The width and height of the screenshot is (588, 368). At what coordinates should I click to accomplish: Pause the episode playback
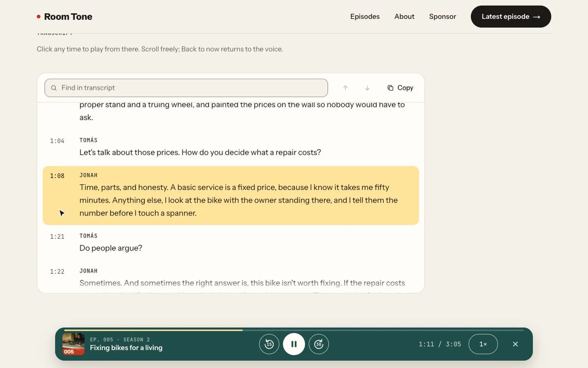click(294, 344)
